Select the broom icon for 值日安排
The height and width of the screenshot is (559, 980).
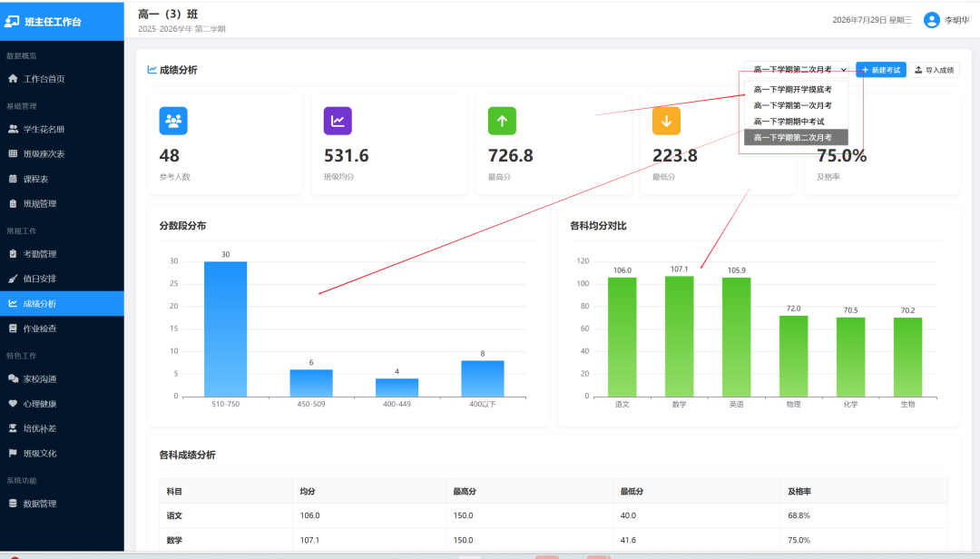[13, 279]
